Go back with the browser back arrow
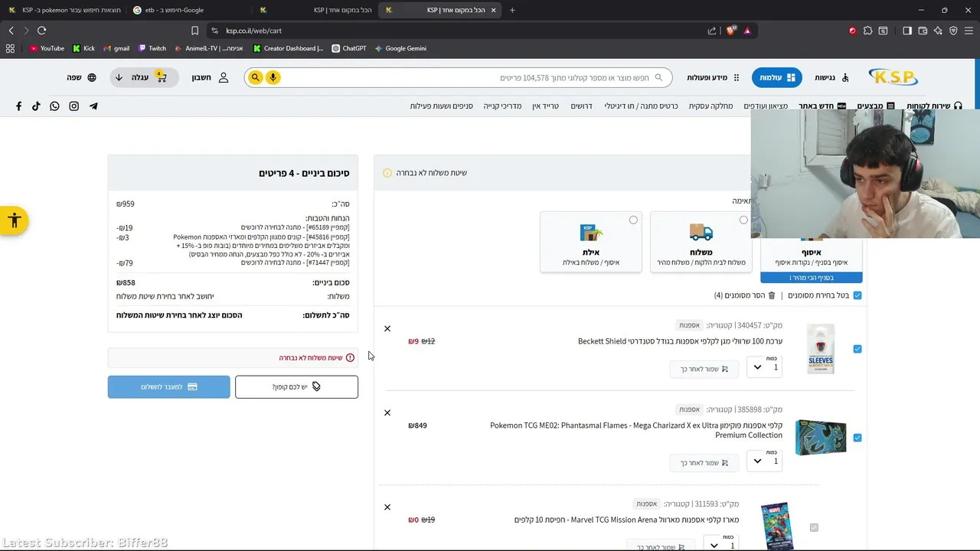 [11, 31]
